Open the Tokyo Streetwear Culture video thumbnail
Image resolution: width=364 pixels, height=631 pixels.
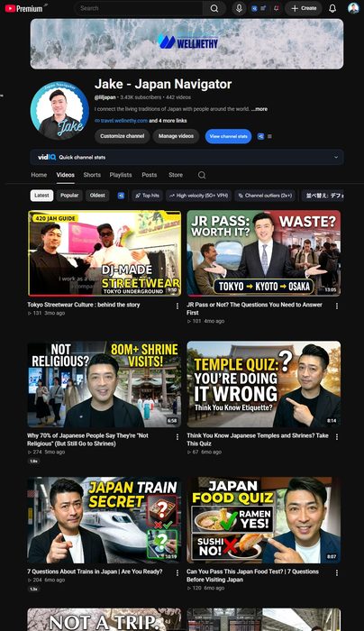click(x=105, y=253)
